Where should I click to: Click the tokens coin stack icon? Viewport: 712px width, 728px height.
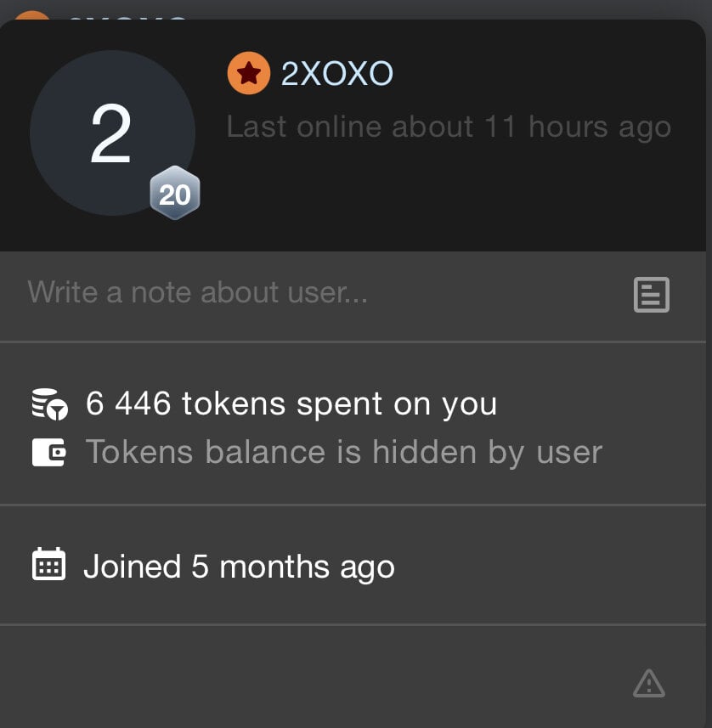tap(49, 404)
